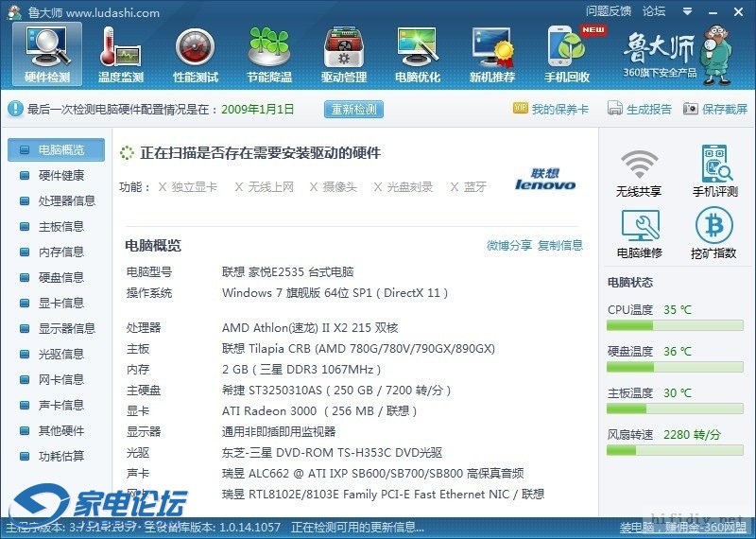Viewport: 756px width, 539px height.
Task: Click memory value 2 GB 三星 DDR3
Action: (301, 370)
